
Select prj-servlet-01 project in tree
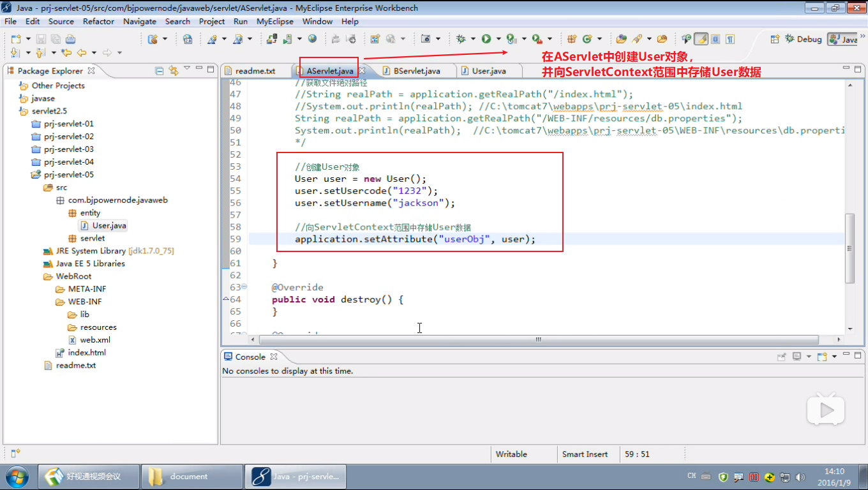[69, 124]
